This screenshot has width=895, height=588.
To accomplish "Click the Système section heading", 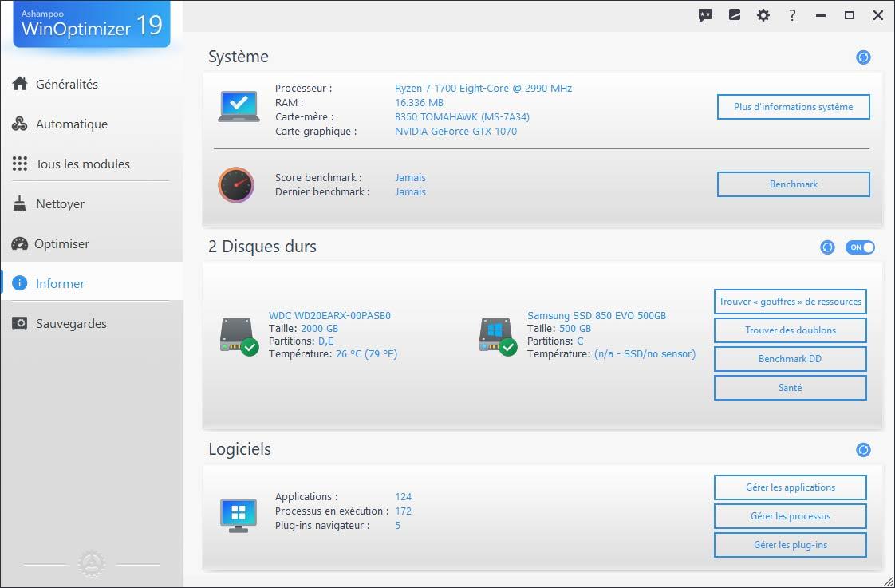I will (x=238, y=57).
